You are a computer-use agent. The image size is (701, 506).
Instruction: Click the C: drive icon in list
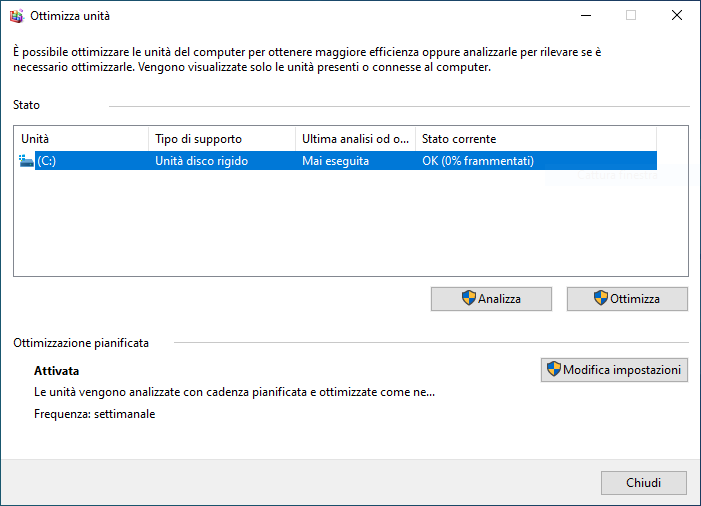[27, 160]
